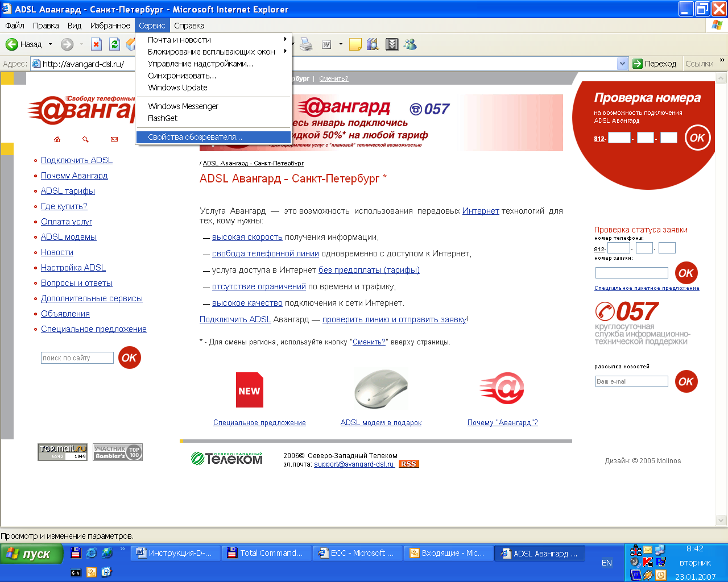
Task: Click the Research books icon in toolbar
Action: (373, 44)
